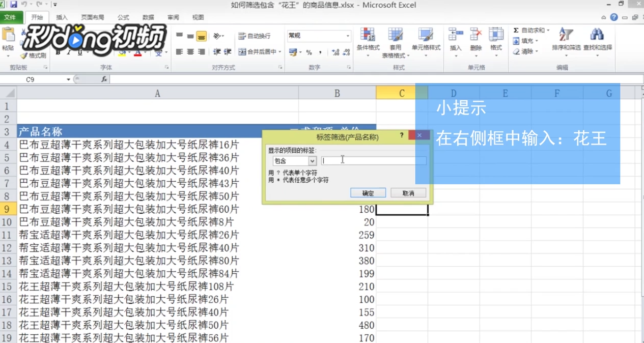Select cell 花王超薄干爽系列超大包装加大号纸尿裤108片
644x343 pixels.
pyautogui.click(x=157, y=287)
